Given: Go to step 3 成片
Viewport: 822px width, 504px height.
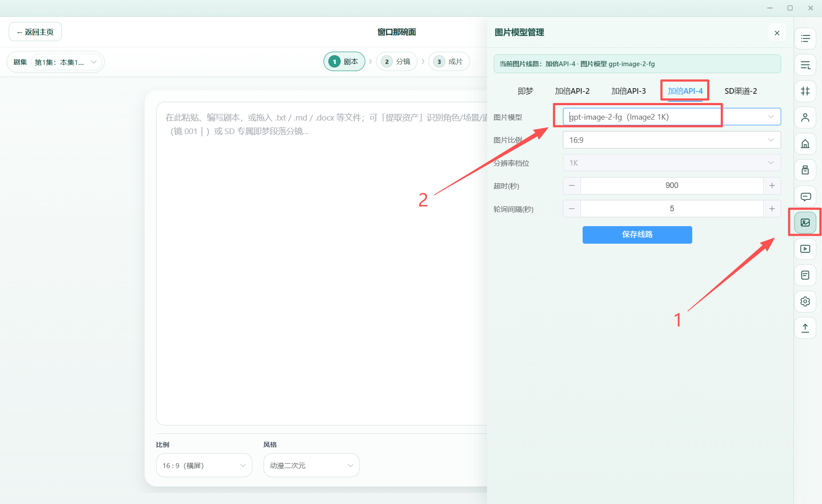Looking at the screenshot, I should click(449, 62).
